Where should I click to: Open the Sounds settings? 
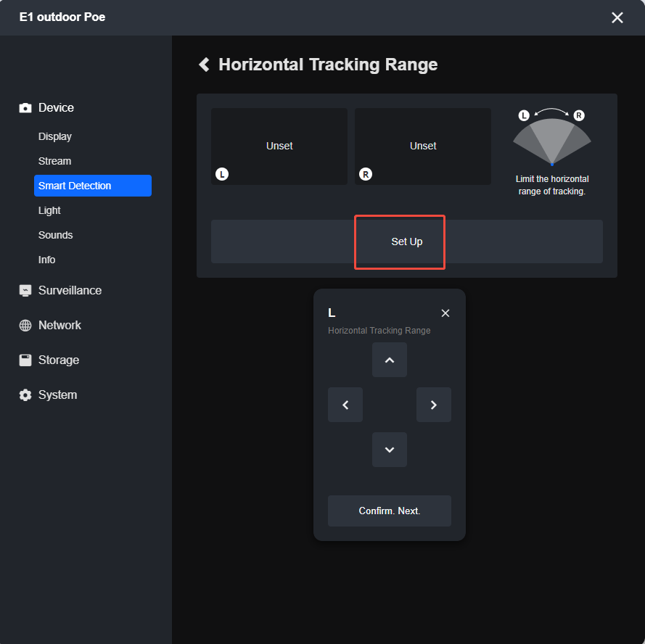coord(56,235)
